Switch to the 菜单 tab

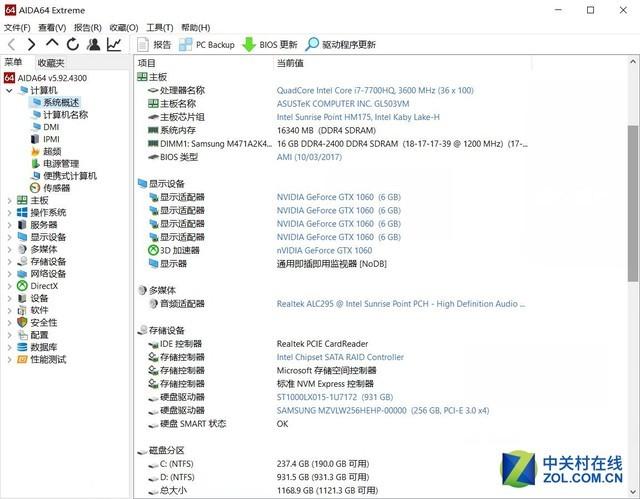point(13,62)
